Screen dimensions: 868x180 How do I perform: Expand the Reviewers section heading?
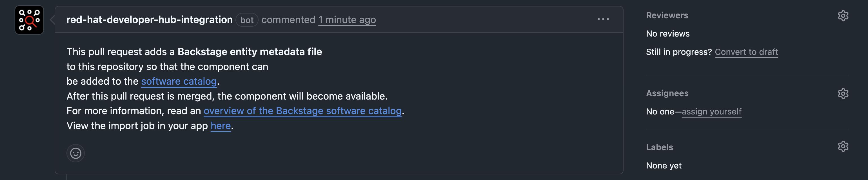667,15
